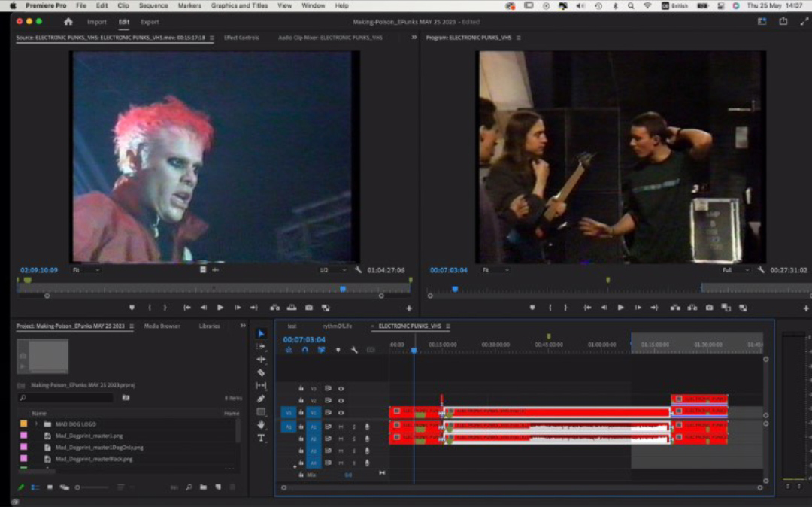Show hidden Source panel tabs chevron
Viewport: 812px width, 507px height.
[414, 38]
